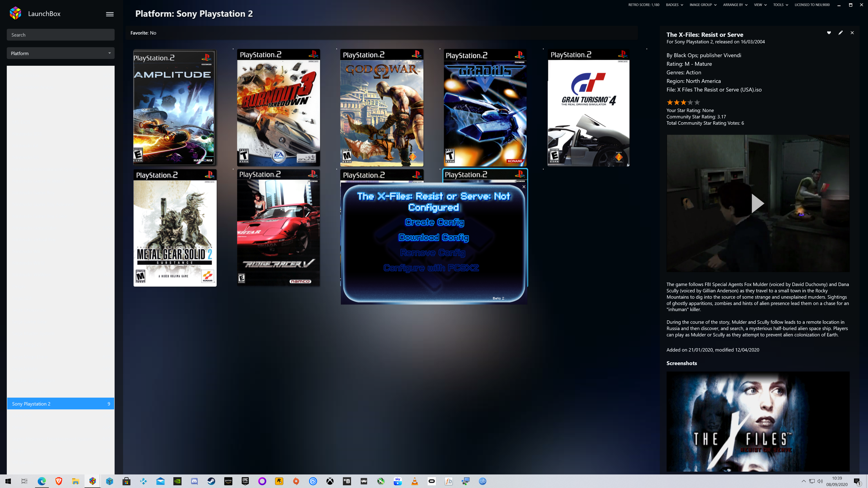Click the Retro Score: 1,180 text
868x488 pixels.
tap(644, 5)
